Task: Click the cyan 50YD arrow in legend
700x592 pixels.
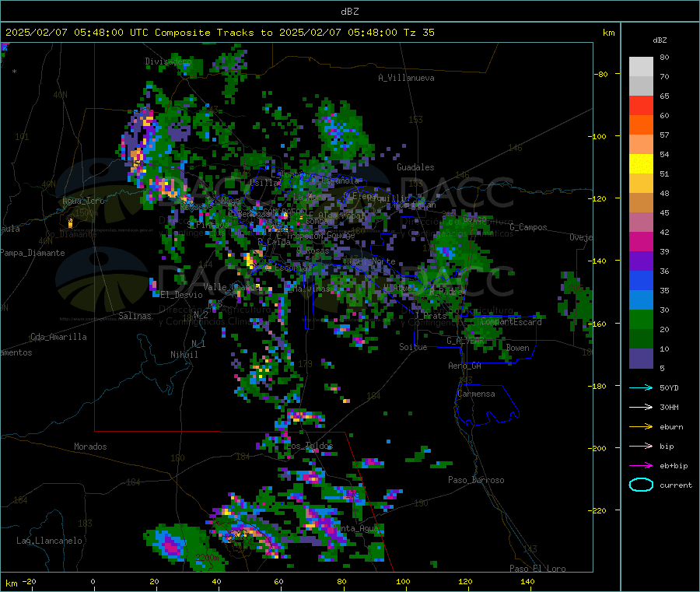Action: [641, 387]
